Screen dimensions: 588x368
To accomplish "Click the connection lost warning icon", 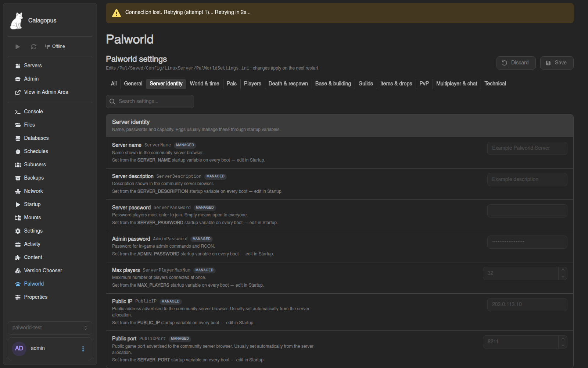I will [x=116, y=13].
